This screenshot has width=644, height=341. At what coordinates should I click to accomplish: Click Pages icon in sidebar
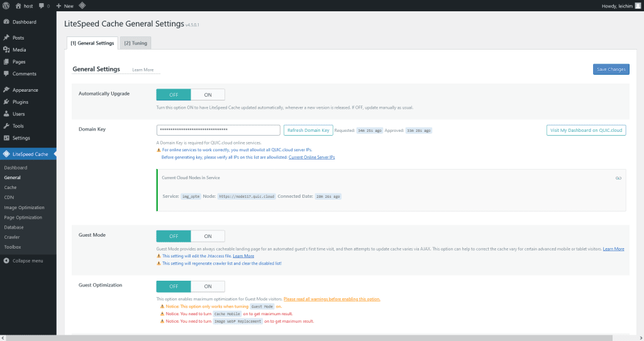pos(6,62)
